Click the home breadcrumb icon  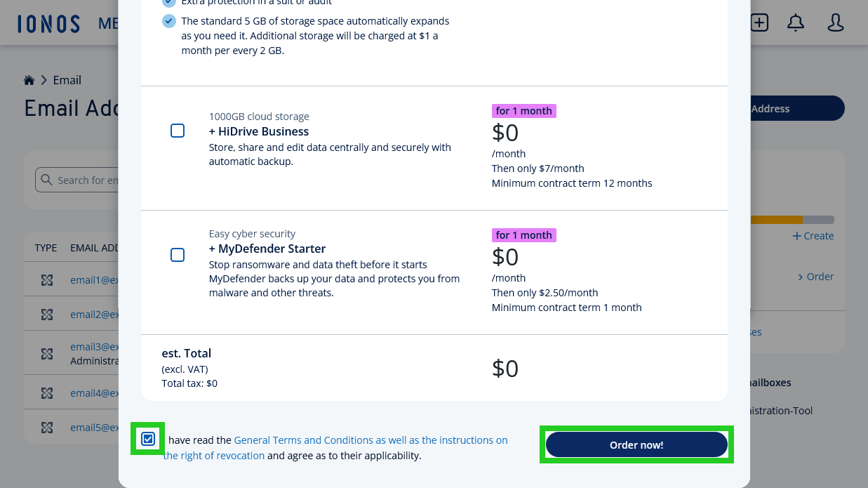click(x=29, y=79)
